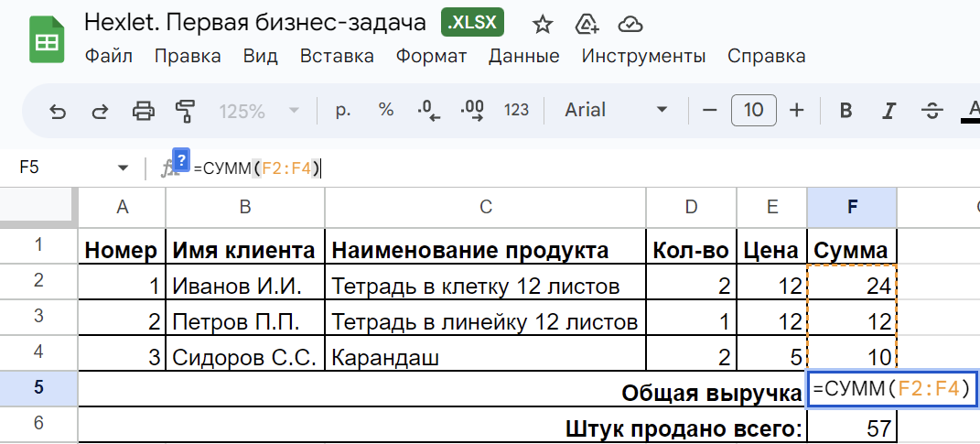Open the Инструменты menu
The image size is (980, 444).
pyautogui.click(x=644, y=56)
